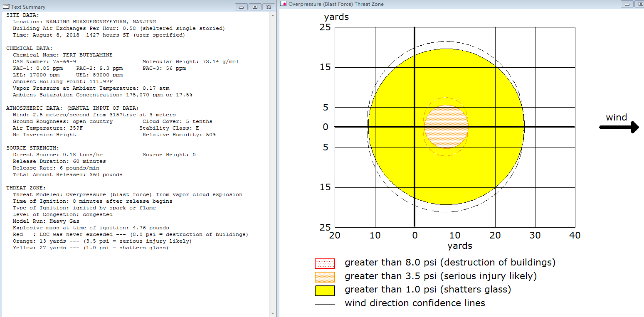Click the 'Wind: 2.5 meters/second' line
This screenshot has height=317, width=644.
pos(94,115)
